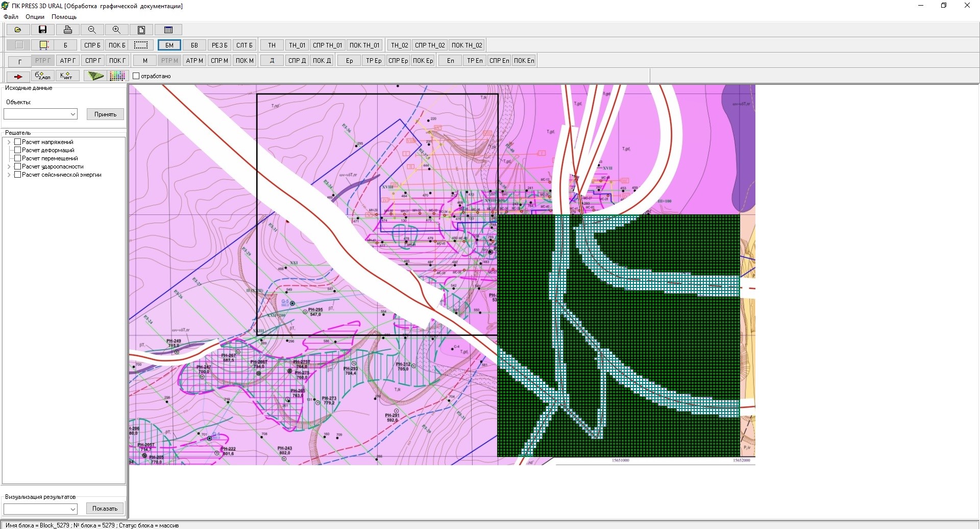Click the 'ПОК ТН_02' button

[467, 45]
